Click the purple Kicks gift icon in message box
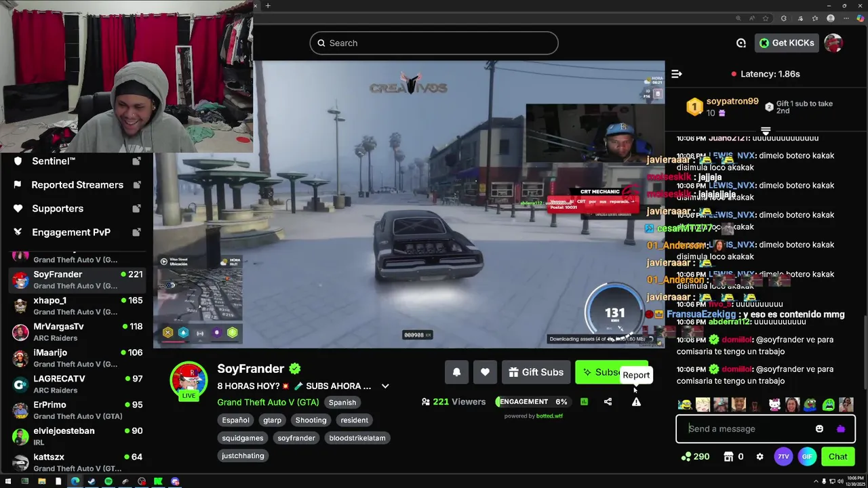 click(841, 428)
